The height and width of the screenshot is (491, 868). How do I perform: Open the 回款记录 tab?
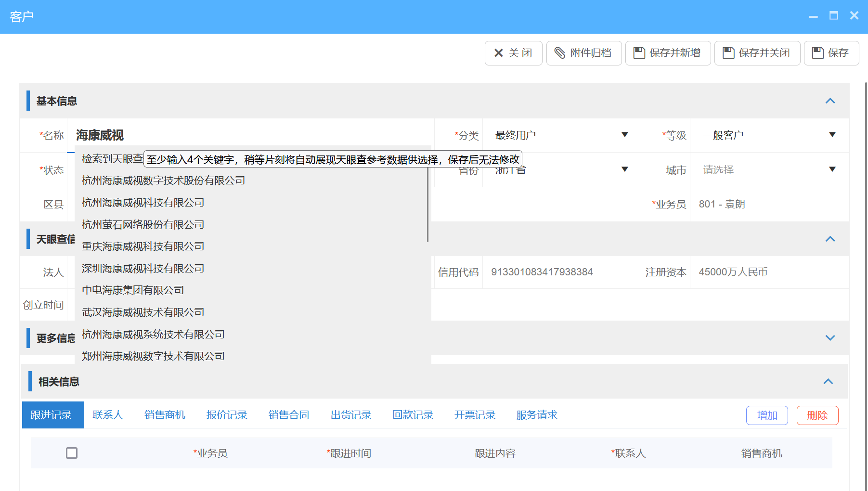point(413,414)
